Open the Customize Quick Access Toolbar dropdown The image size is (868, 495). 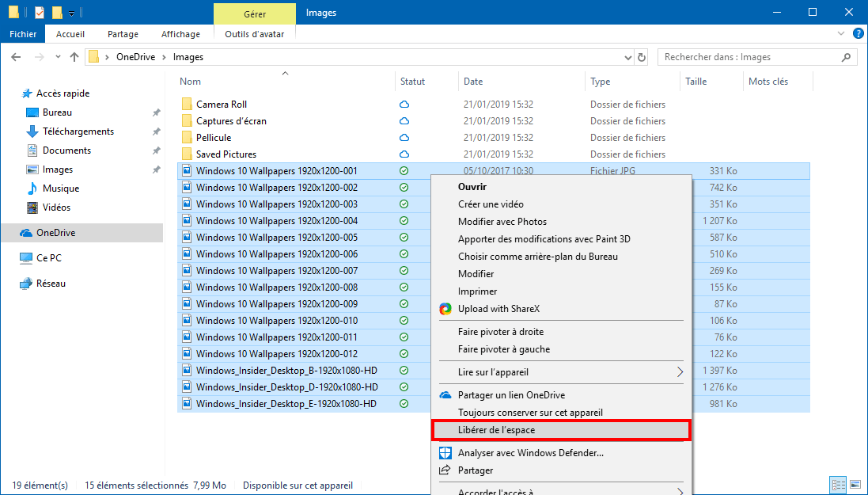[72, 13]
